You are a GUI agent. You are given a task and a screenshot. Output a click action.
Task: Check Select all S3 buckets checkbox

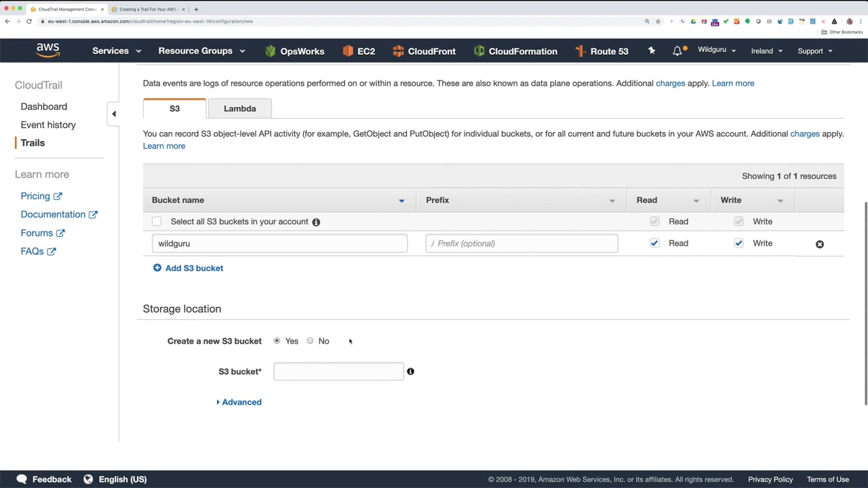click(157, 222)
